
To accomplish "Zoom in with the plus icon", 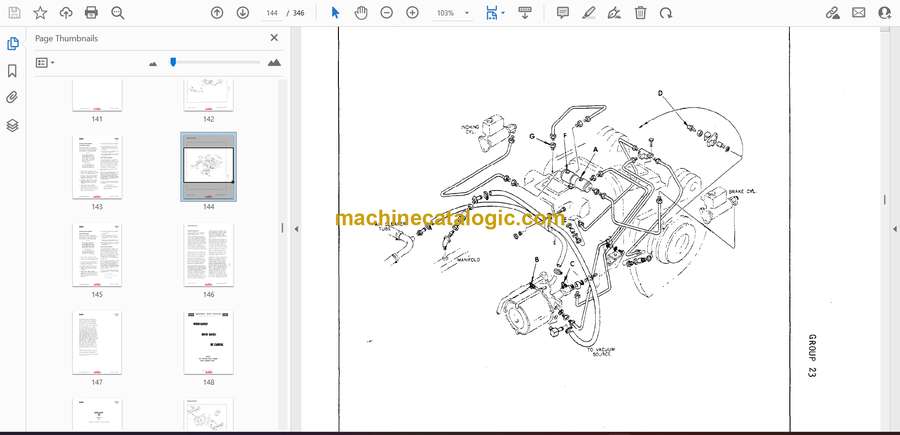I will click(413, 13).
